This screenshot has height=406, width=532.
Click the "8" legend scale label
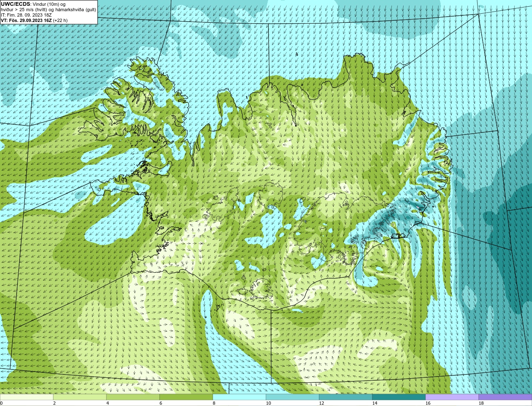pyautogui.click(x=214, y=403)
